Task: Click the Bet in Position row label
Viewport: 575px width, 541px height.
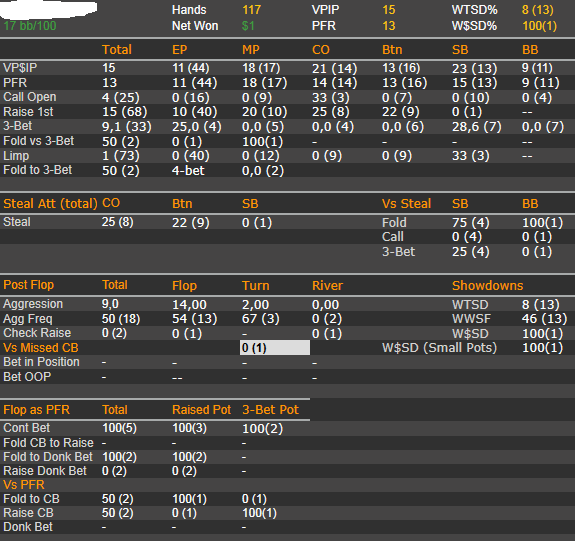Action: pyautogui.click(x=41, y=362)
